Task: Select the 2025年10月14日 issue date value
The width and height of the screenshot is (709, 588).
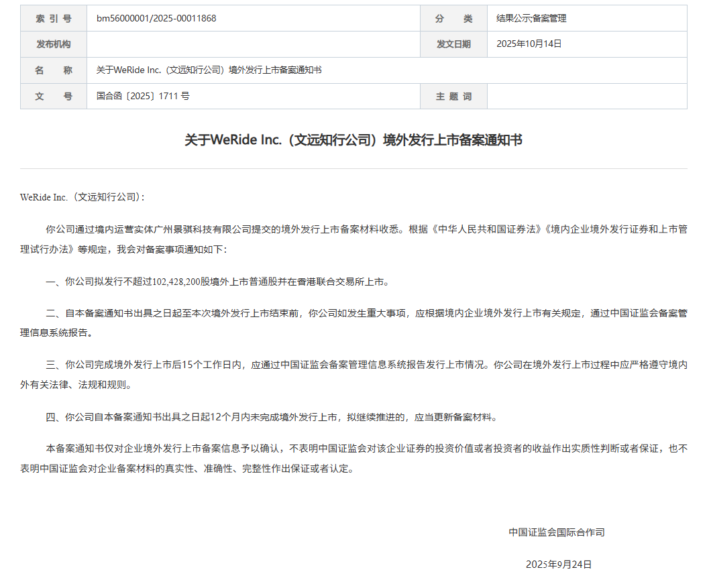Action: pyautogui.click(x=529, y=44)
